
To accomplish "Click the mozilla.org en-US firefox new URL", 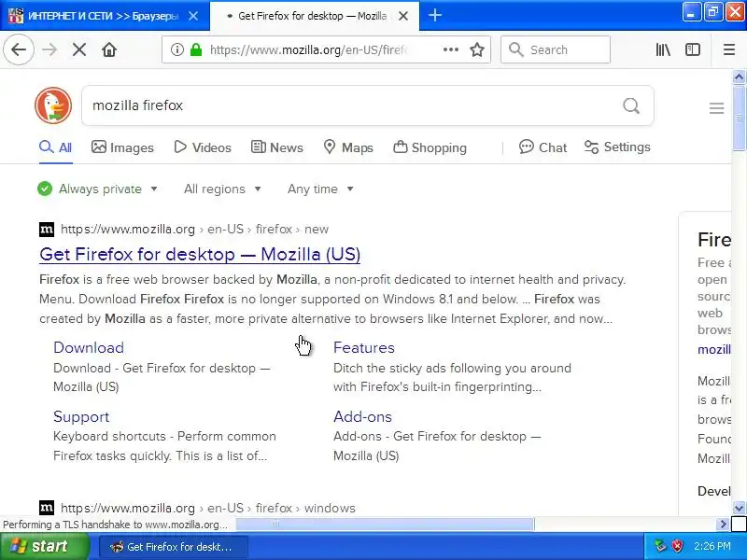I will pyautogui.click(x=194, y=230).
